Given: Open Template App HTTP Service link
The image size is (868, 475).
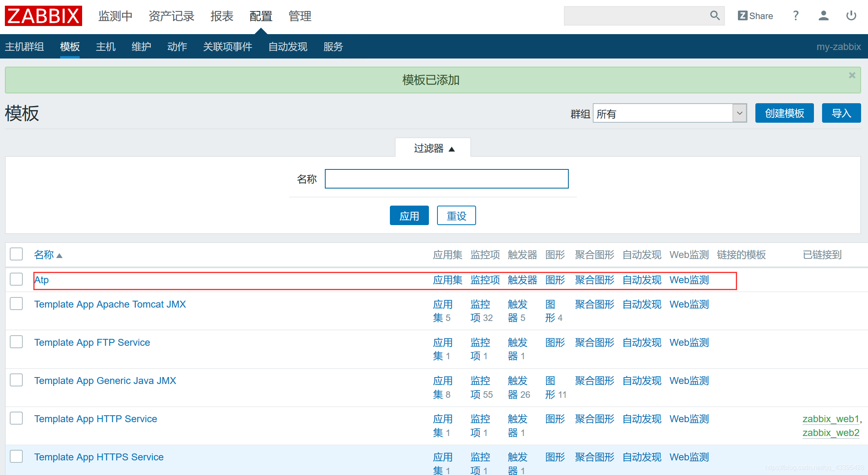Looking at the screenshot, I should pos(96,419).
